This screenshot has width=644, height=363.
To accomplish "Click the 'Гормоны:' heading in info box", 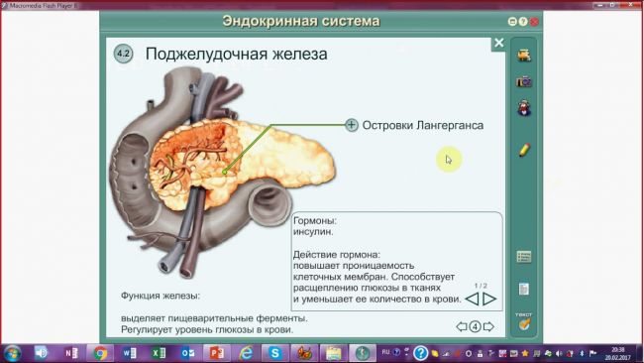I will pos(315,221).
